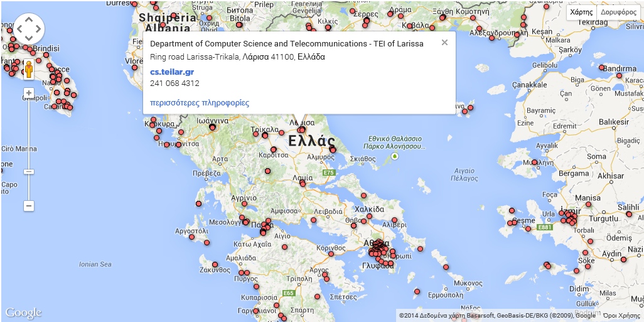Viewport: 644px width, 322px height.
Task: Click the περισσότερες πληροφορίες link
Action: [x=199, y=103]
